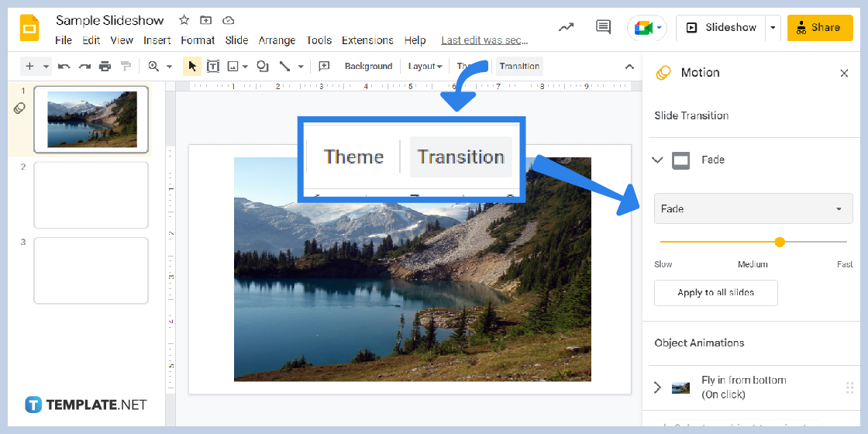
Task: Open the Tools menu
Action: coord(319,40)
